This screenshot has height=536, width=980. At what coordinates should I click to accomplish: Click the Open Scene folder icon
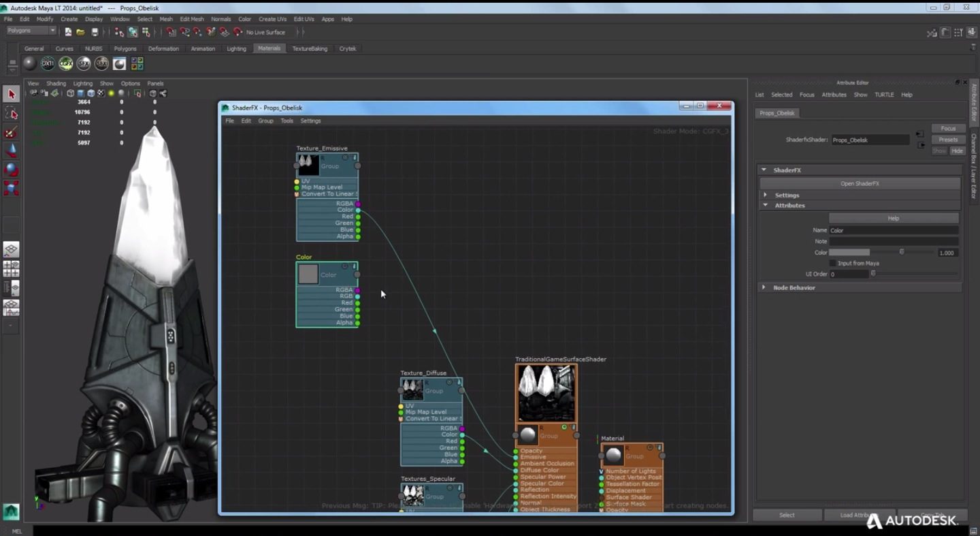pos(81,32)
